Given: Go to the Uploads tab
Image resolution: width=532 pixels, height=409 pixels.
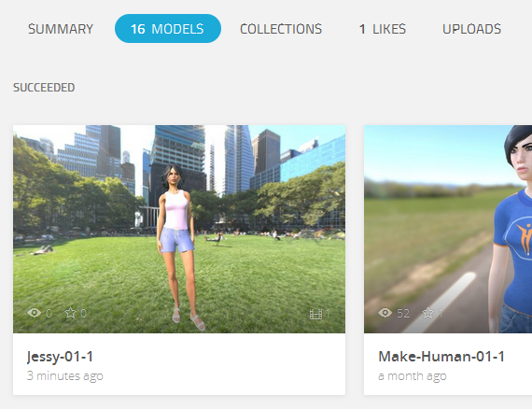Looking at the screenshot, I should tap(471, 29).
